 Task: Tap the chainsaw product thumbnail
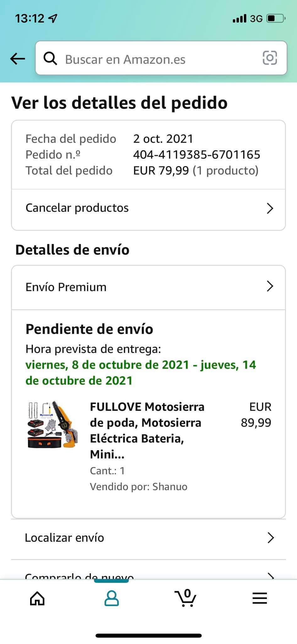(x=52, y=425)
